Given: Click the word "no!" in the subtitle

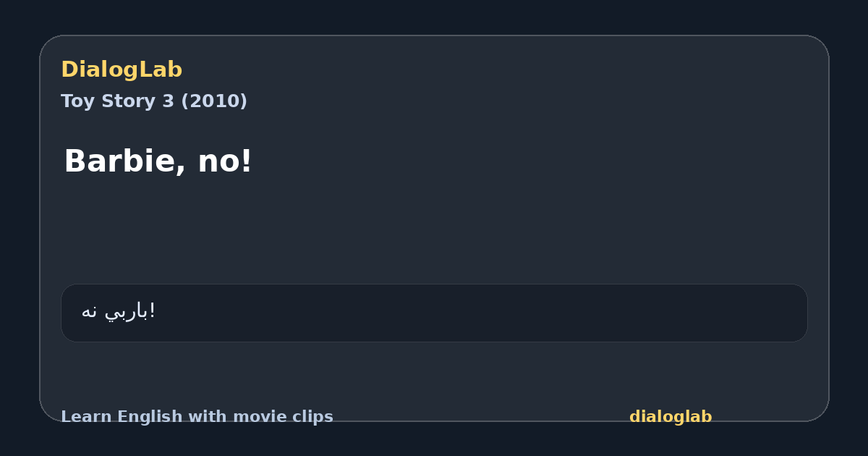Looking at the screenshot, I should [225, 161].
